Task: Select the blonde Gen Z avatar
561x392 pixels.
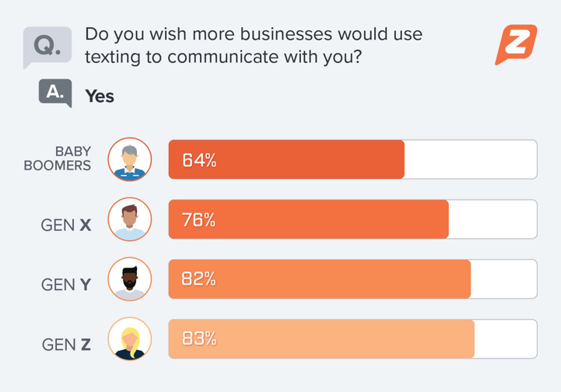Action: click(130, 339)
